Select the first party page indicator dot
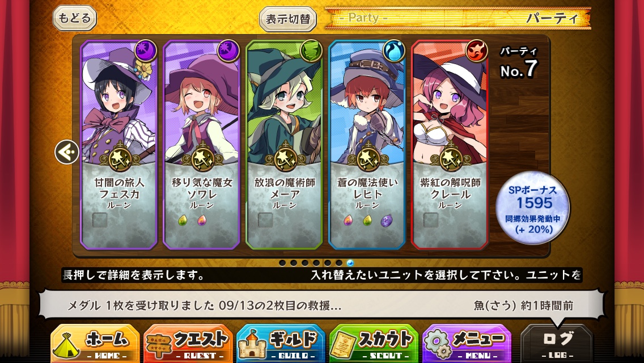 click(282, 263)
